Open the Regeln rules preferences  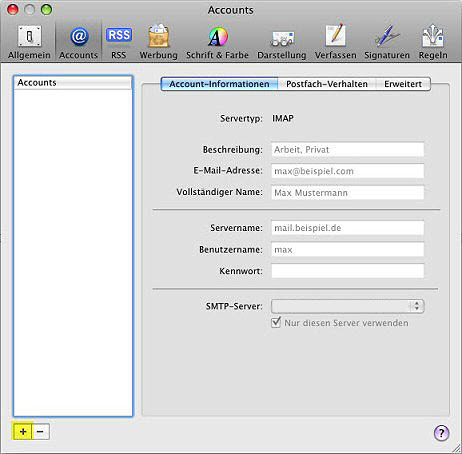433,41
